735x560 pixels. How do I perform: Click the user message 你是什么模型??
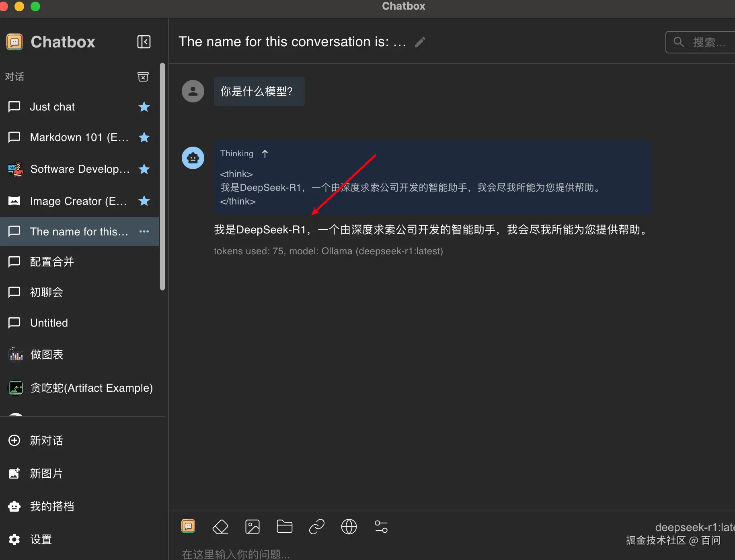(x=259, y=91)
